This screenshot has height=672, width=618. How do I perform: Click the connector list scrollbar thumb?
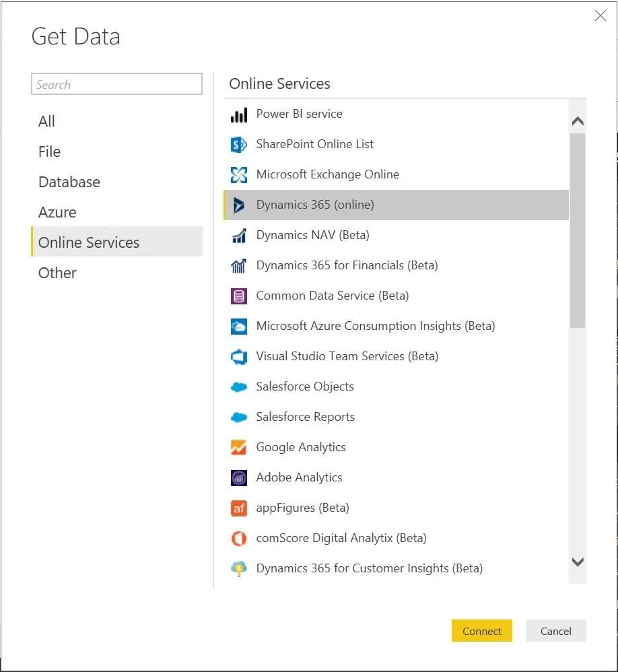578,230
